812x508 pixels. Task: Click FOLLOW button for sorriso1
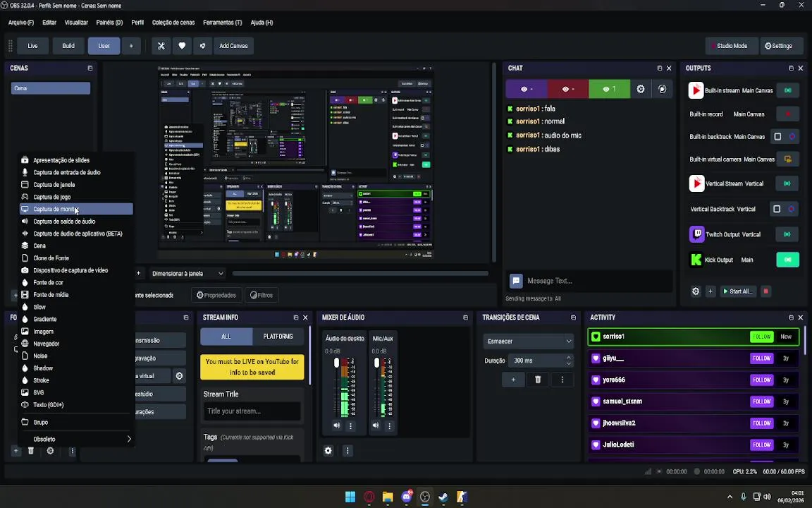[x=761, y=337]
